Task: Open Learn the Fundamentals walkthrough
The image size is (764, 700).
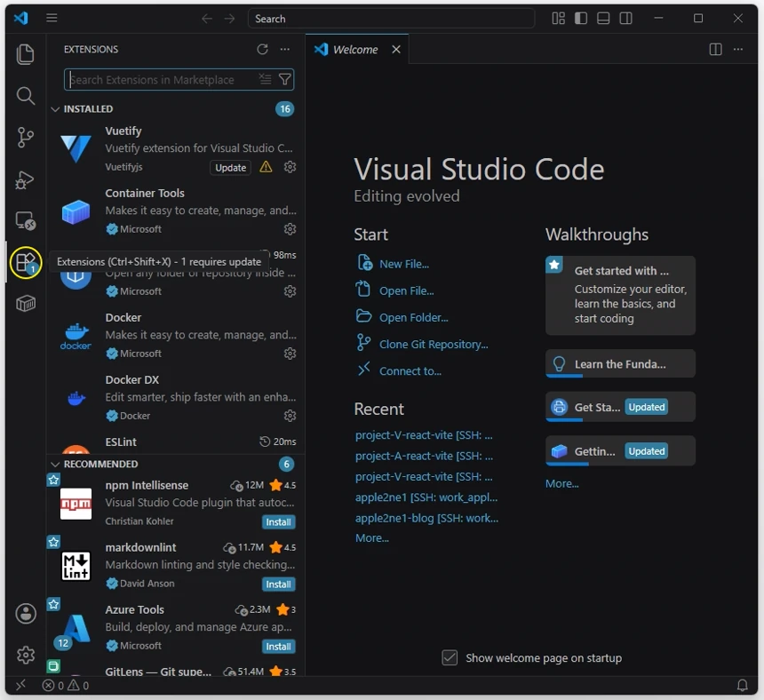Action: (620, 364)
